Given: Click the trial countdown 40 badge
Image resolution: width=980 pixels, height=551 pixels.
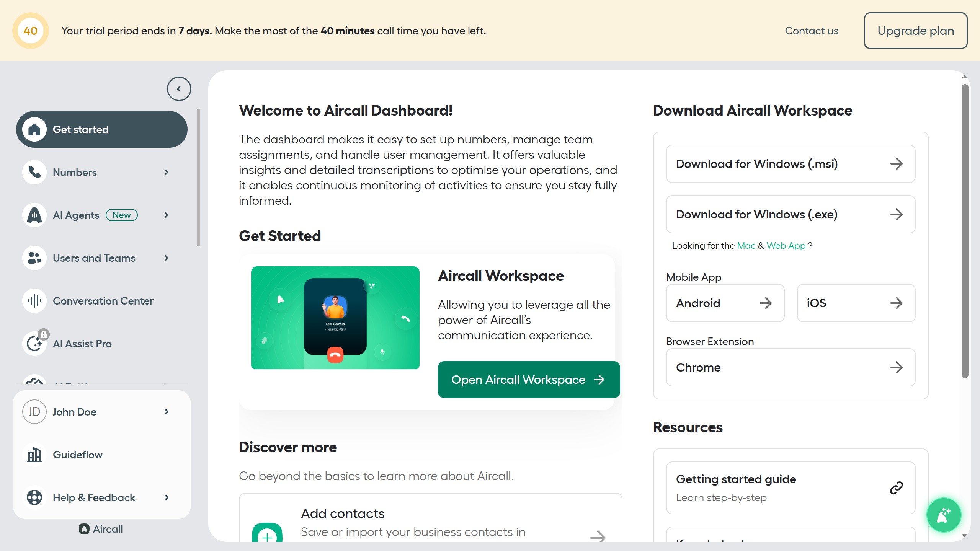Looking at the screenshot, I should pyautogui.click(x=31, y=31).
